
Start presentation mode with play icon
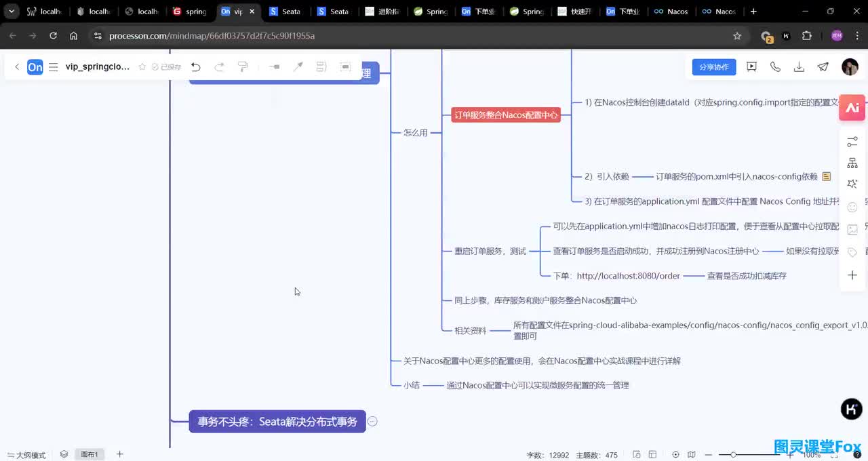coord(751,66)
